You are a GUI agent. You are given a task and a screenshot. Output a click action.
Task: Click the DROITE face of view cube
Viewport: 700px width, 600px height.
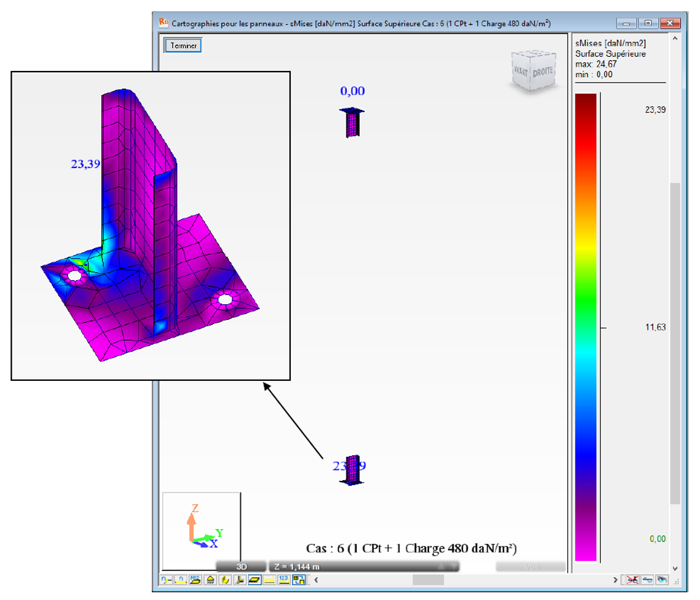(x=543, y=72)
